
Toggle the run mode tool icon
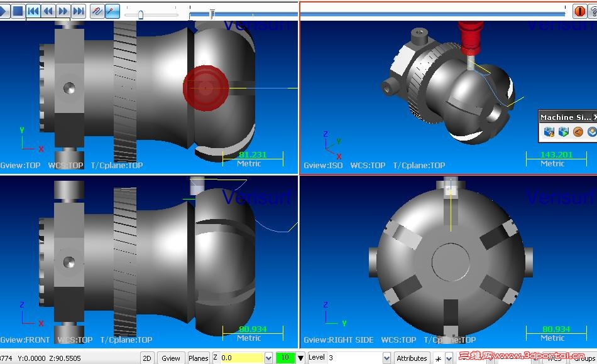[x=112, y=11]
